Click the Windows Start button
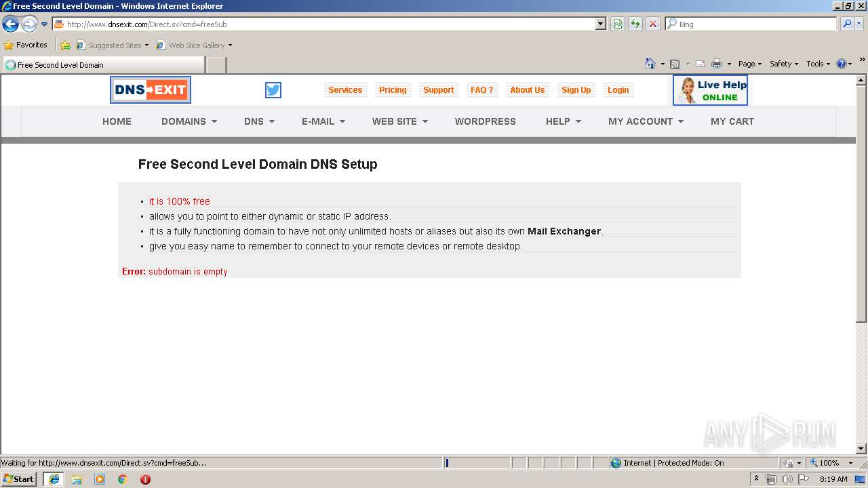 (x=19, y=479)
